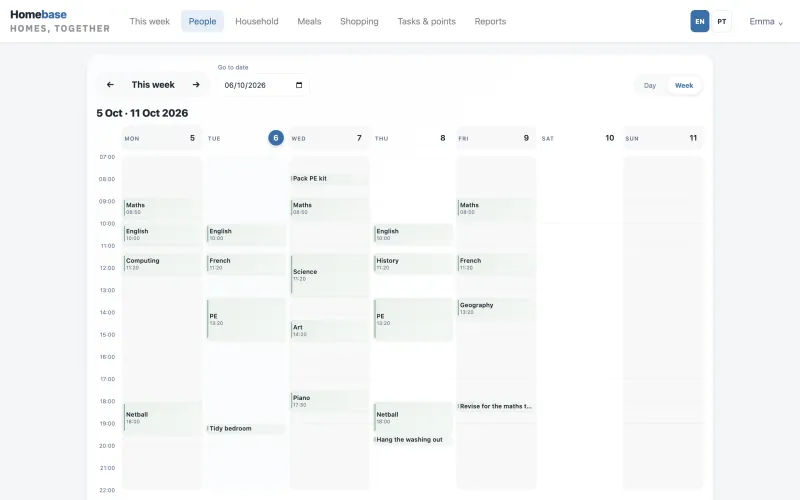800x500 pixels.
Task: Open Thursday English event
Action: coord(413,234)
